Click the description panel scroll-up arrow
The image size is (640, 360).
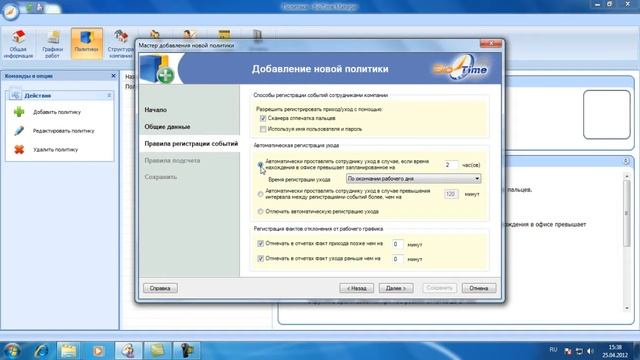[627, 176]
